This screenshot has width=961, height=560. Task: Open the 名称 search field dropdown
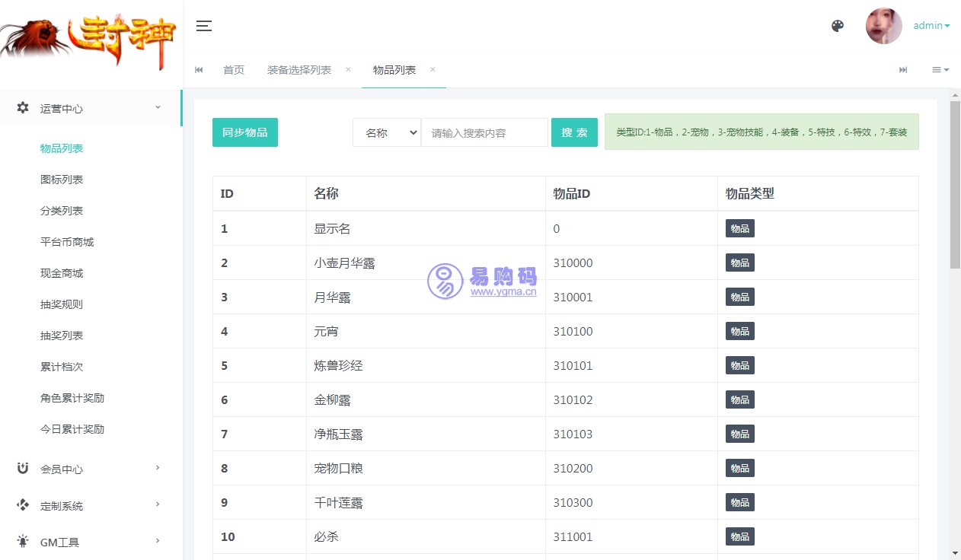pos(387,132)
